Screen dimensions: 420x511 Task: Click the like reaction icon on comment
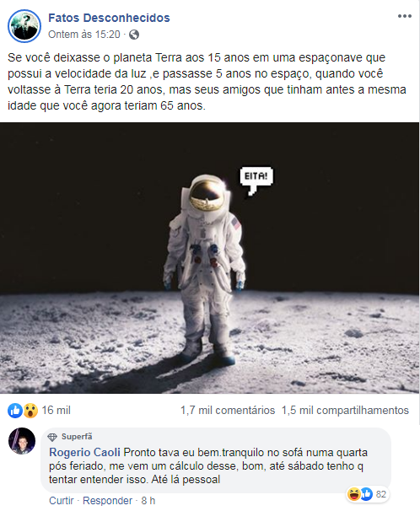[366, 494]
